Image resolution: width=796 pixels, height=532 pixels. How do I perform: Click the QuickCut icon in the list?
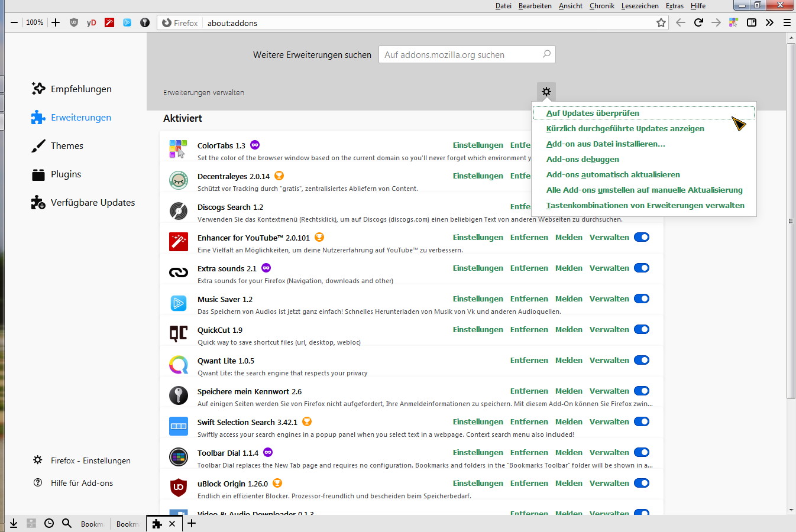point(179,333)
